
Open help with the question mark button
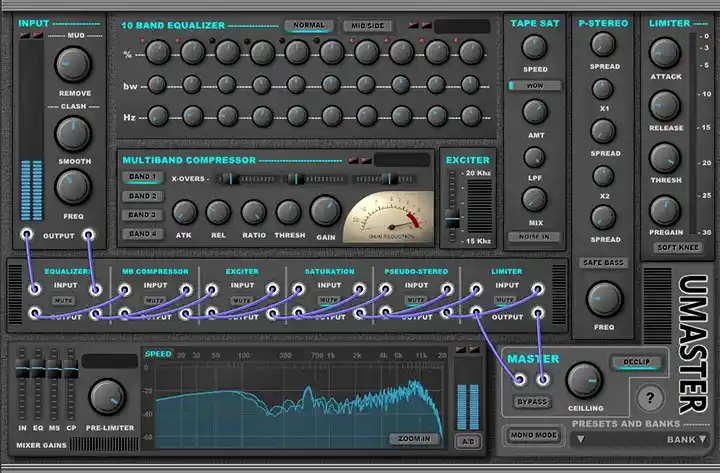(650, 398)
